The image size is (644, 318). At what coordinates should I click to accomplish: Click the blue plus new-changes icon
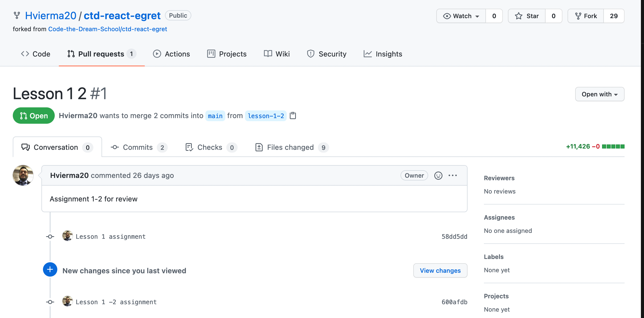coord(50,269)
